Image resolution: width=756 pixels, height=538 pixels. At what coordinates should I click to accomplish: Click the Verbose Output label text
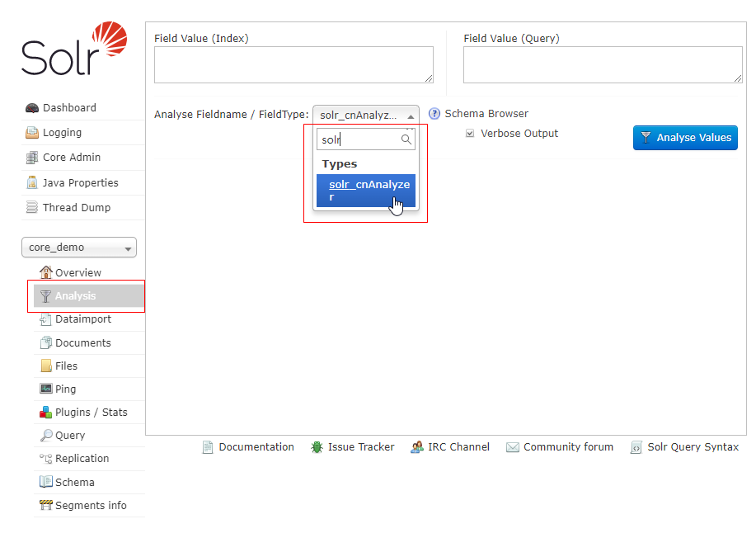[x=519, y=134]
